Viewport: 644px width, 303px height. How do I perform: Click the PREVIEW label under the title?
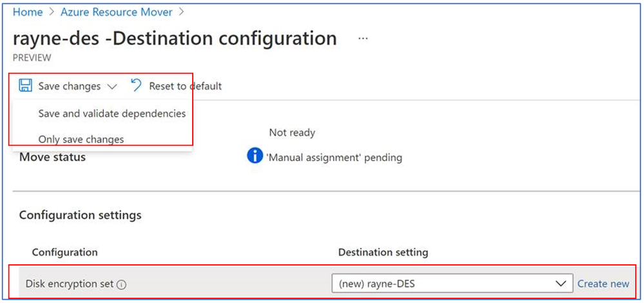click(32, 58)
